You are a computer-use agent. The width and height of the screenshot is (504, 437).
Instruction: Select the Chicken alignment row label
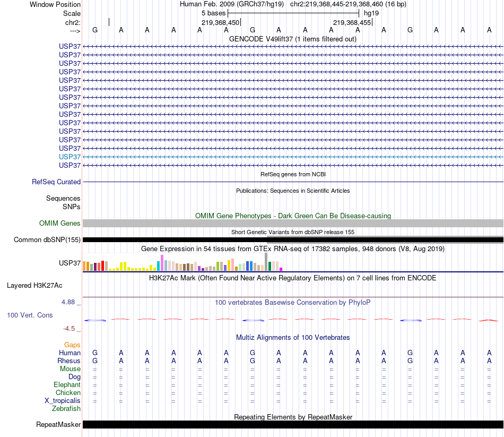point(68,392)
